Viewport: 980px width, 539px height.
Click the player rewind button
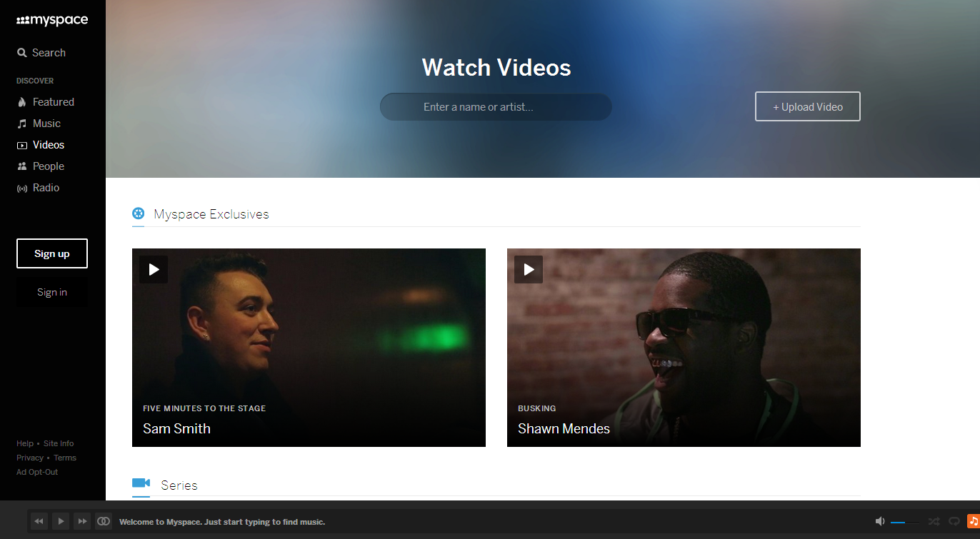tap(39, 522)
